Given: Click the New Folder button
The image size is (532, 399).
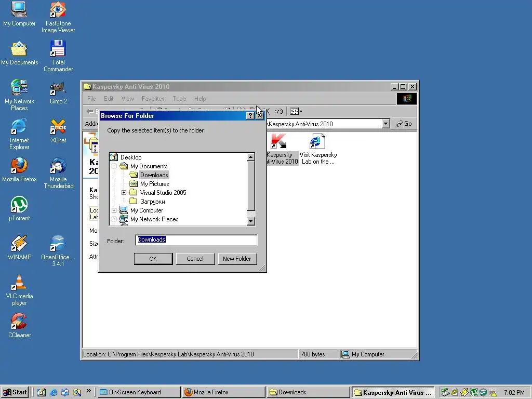Looking at the screenshot, I should 237,259.
